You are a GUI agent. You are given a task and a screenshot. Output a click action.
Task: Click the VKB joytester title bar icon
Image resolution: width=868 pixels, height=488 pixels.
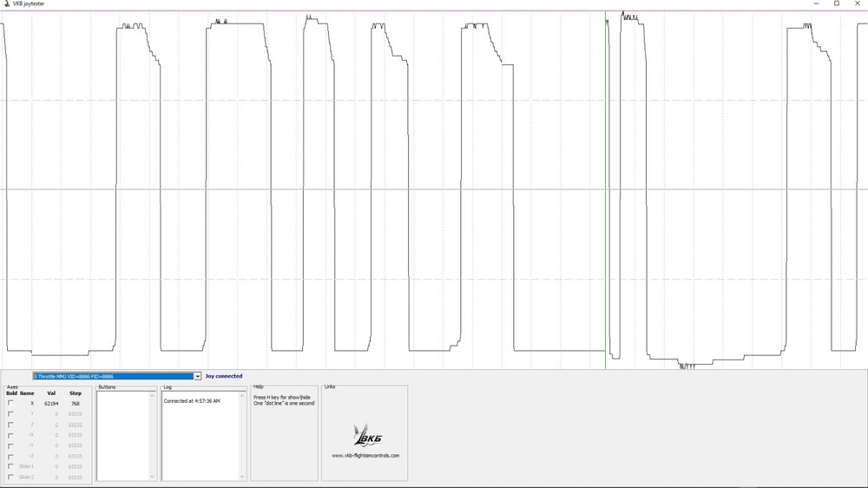[x=6, y=3]
